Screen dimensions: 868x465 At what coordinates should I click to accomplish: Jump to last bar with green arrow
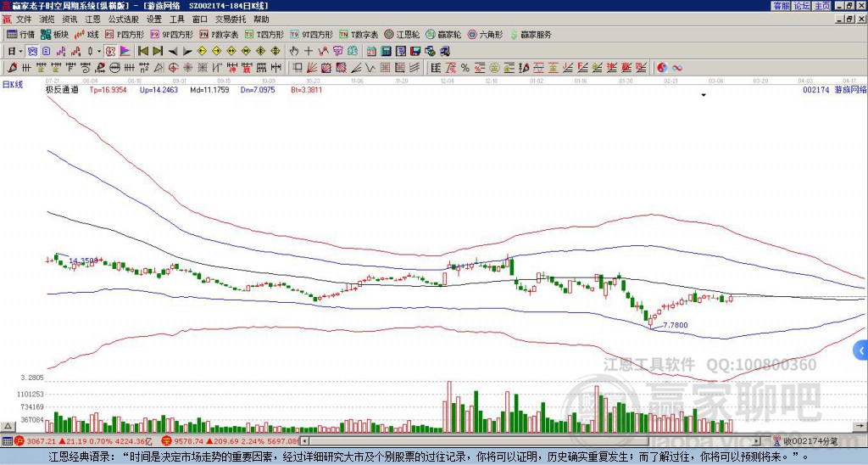point(158,52)
